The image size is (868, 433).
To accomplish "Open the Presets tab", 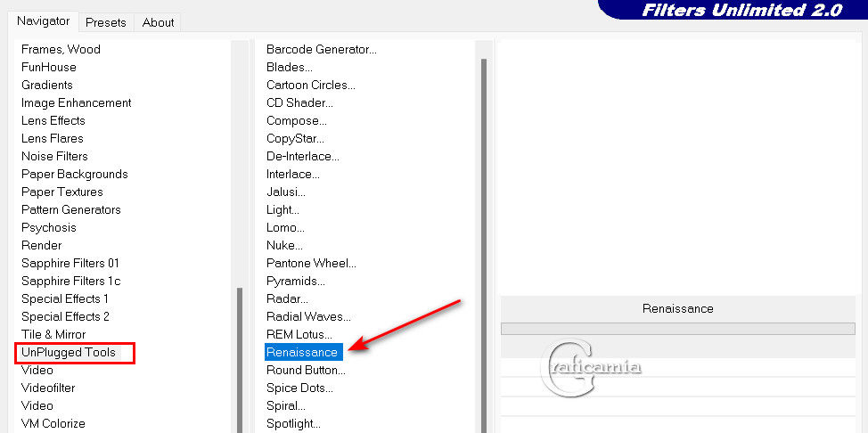I will (106, 23).
